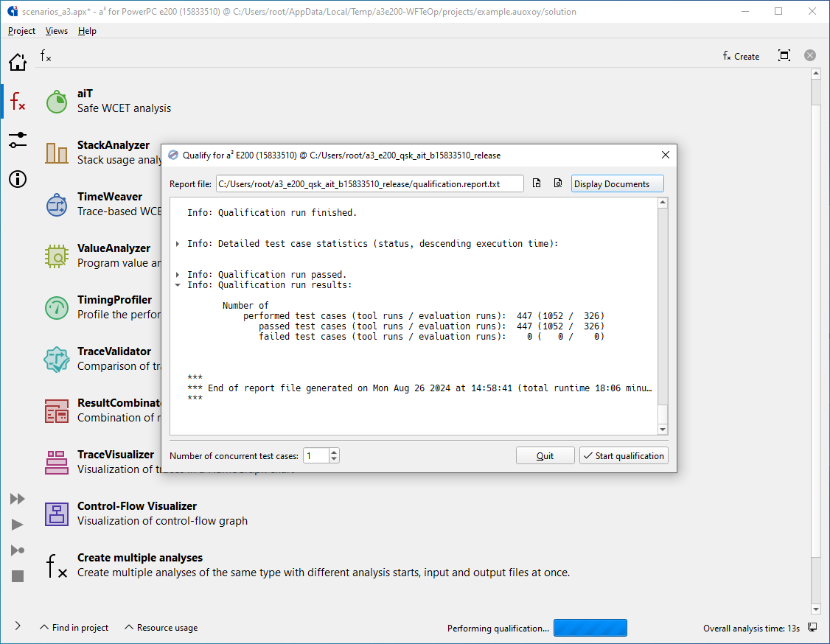Screen dimensions: 830x644
Task: Expand the detailed test case statistics line
Action: 178,243
